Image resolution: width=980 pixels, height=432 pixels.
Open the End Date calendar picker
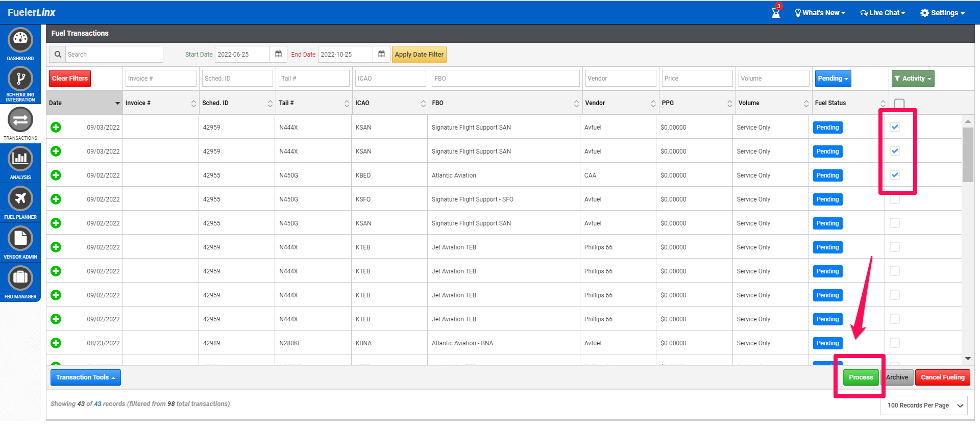pyautogui.click(x=381, y=54)
